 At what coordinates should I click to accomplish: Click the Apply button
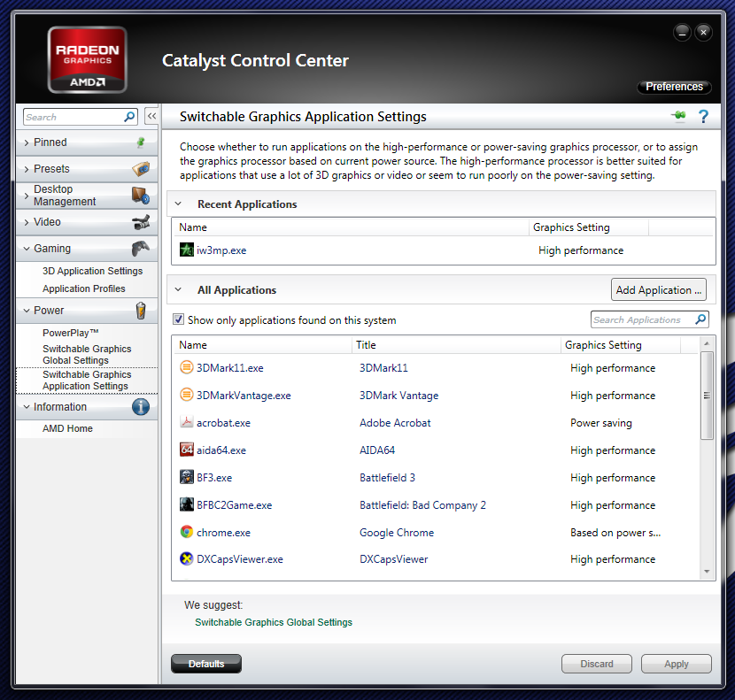coord(676,664)
